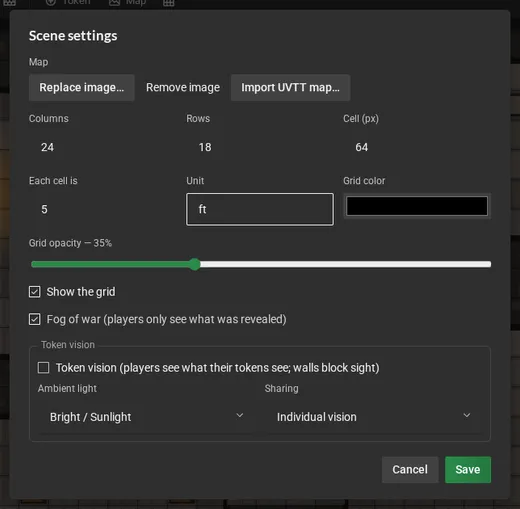Click the Map toolbar item behind dialog
This screenshot has height=509, width=520.
tap(128, 3)
